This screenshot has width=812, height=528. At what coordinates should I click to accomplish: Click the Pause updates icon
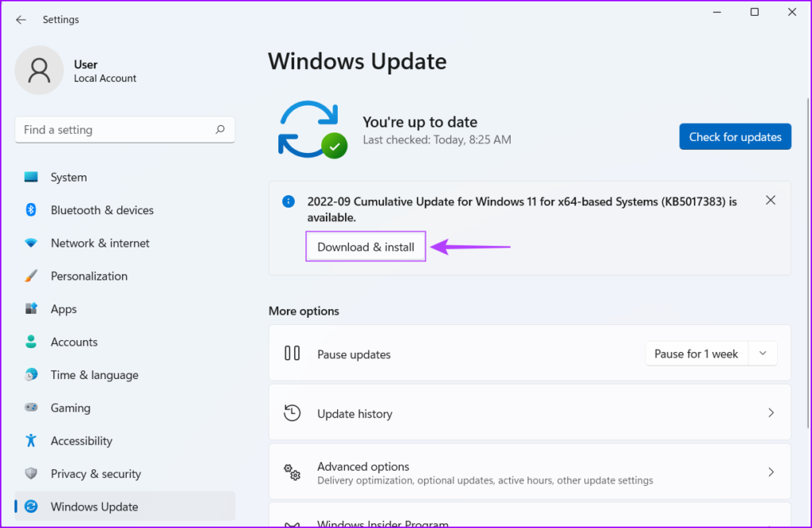pyautogui.click(x=292, y=354)
